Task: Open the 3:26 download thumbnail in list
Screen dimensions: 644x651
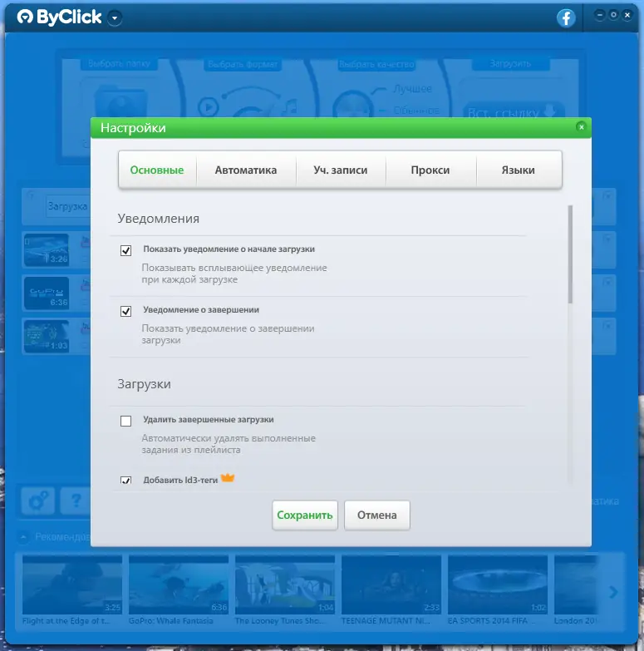Action: pyautogui.click(x=47, y=250)
